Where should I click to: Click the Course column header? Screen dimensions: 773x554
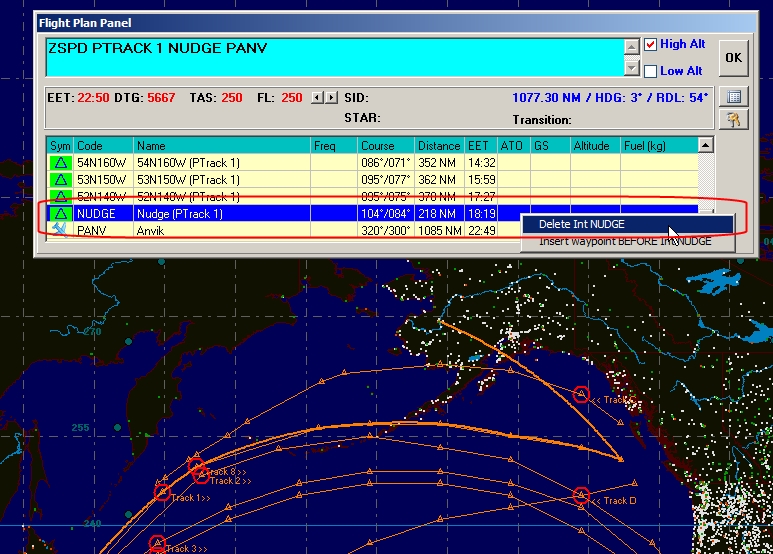386,146
